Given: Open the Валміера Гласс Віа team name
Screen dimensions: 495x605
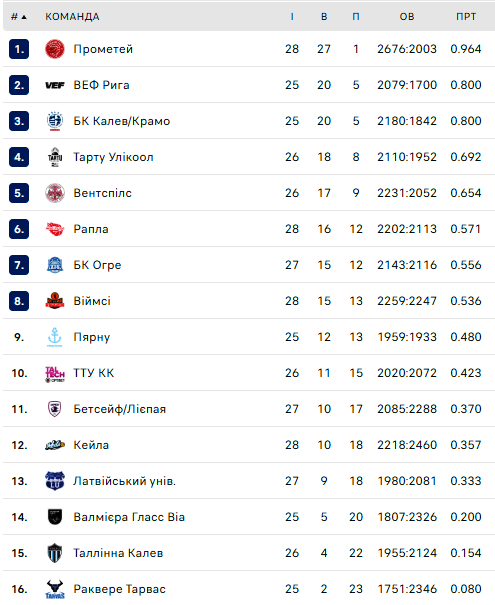Looking at the screenshot, I should [129, 517].
